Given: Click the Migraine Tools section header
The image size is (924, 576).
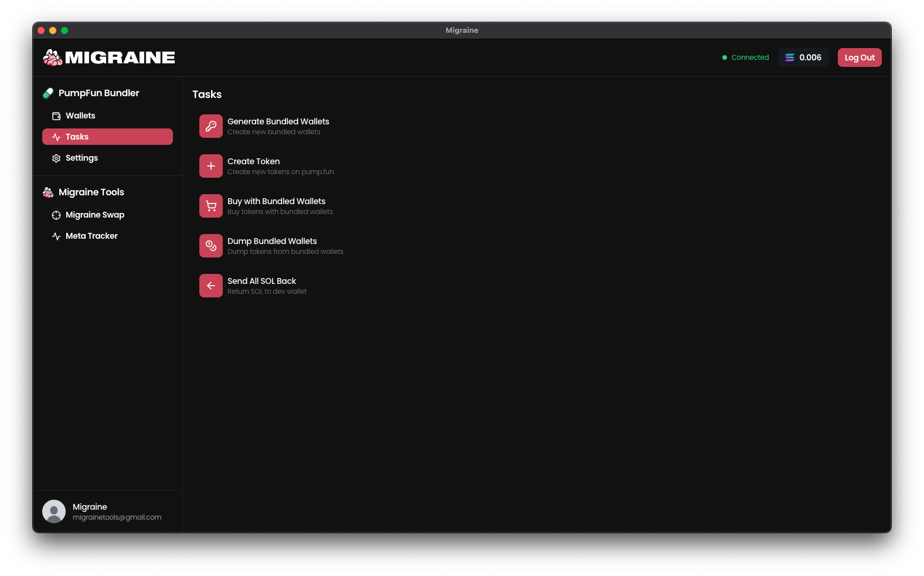Looking at the screenshot, I should pyautogui.click(x=91, y=192).
